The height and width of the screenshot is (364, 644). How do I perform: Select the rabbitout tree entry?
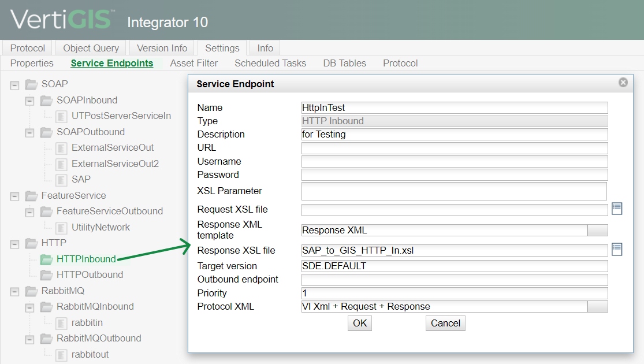click(x=90, y=354)
